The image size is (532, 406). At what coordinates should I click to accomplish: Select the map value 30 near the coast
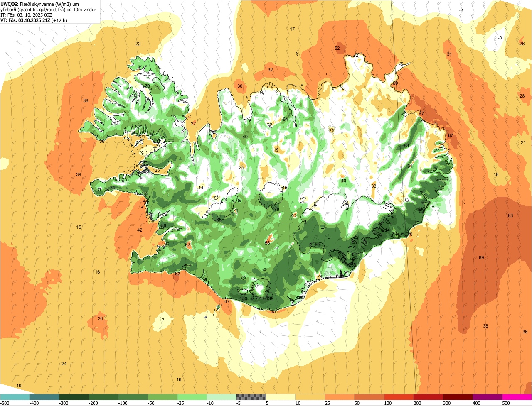click(x=240, y=86)
